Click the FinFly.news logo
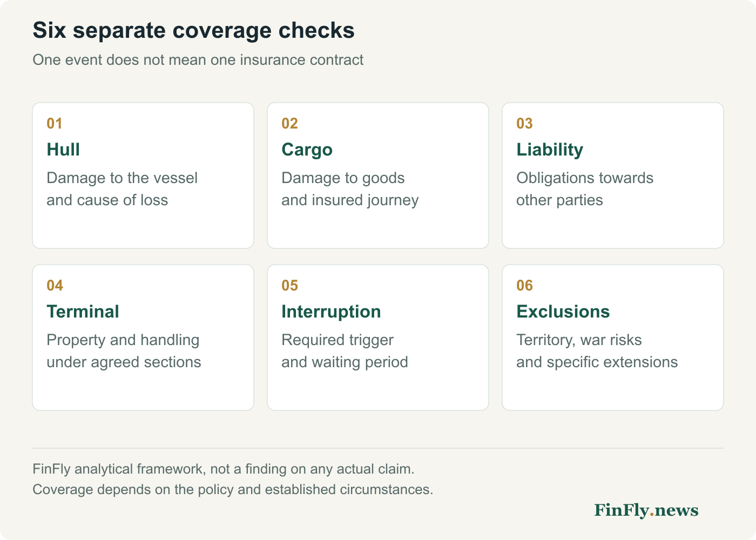The width and height of the screenshot is (756, 540). pos(646,510)
